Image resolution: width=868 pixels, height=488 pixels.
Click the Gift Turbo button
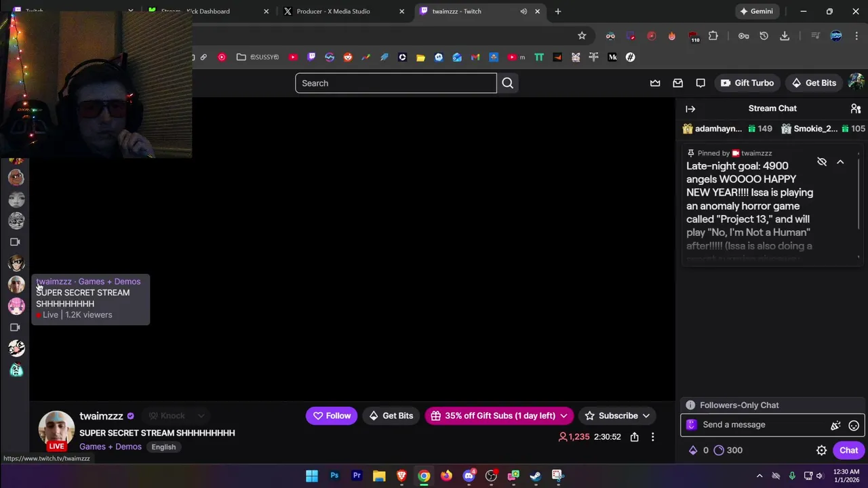tap(747, 83)
